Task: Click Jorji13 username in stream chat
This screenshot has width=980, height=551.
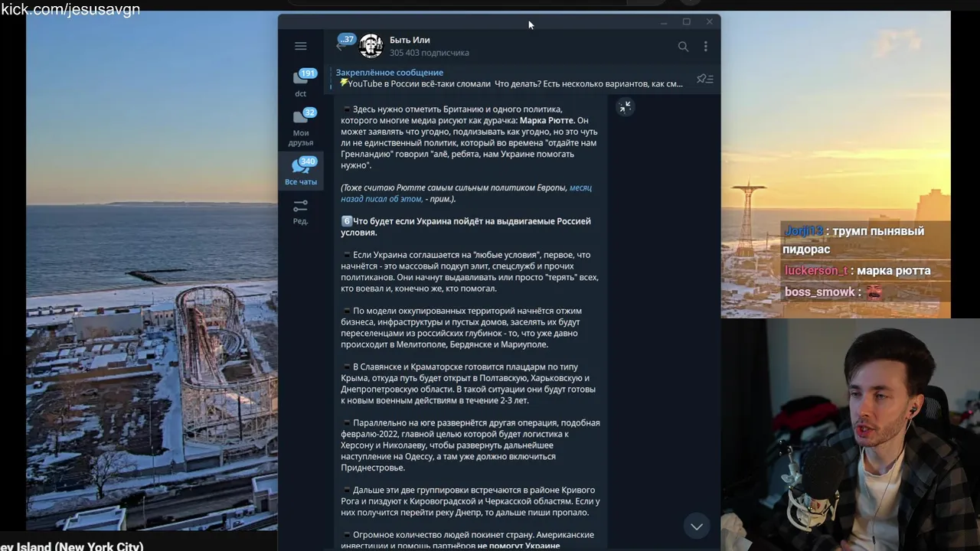Action: pos(804,231)
